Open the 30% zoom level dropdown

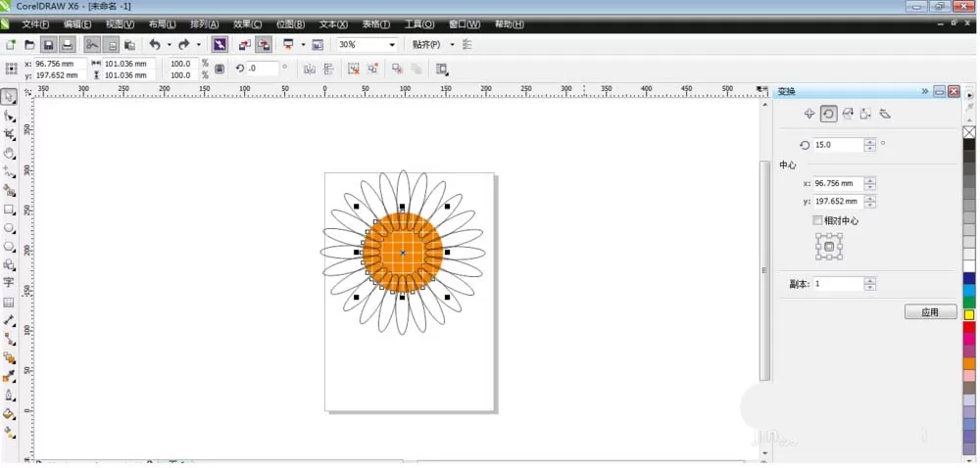click(x=367, y=45)
